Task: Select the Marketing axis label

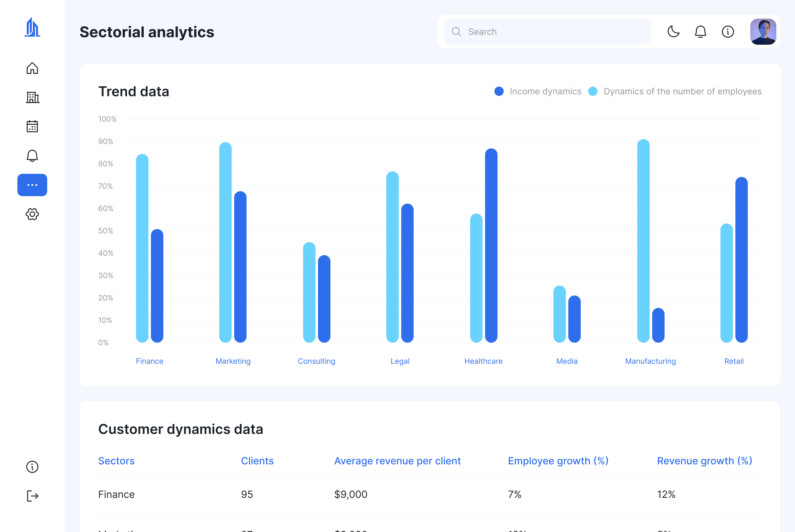Action: [x=233, y=361]
